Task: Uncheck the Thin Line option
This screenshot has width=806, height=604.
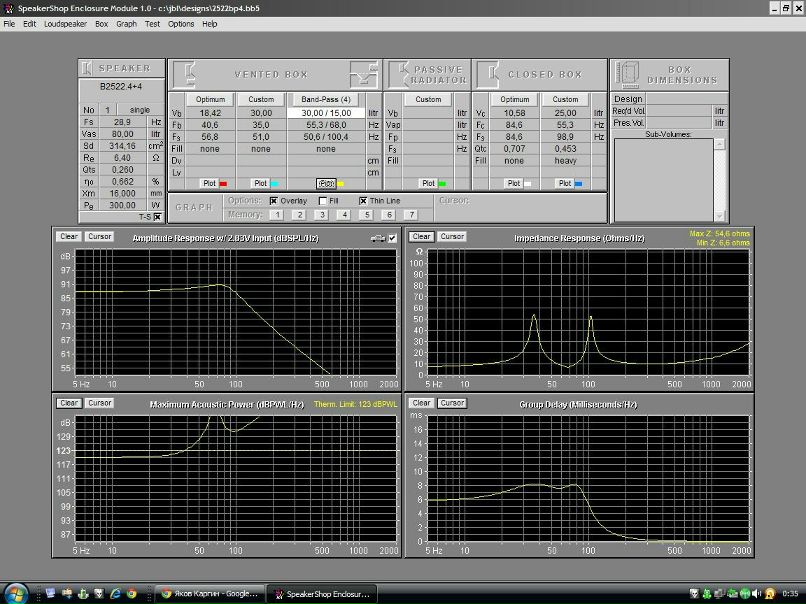Action: (363, 200)
